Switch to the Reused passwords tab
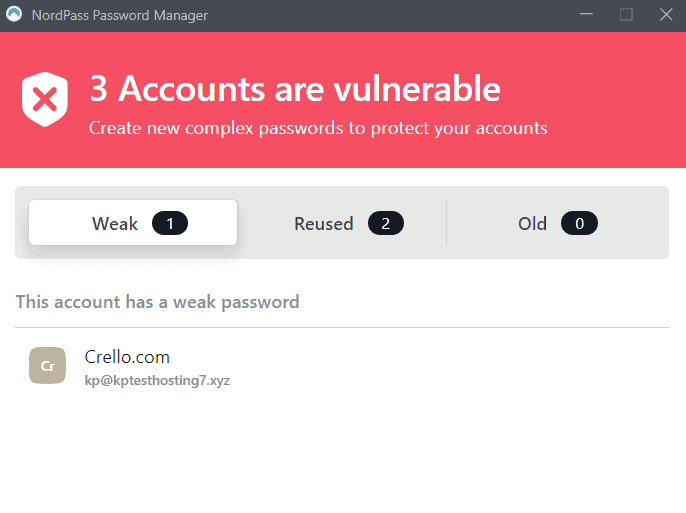The width and height of the screenshot is (686, 513). pos(324,223)
